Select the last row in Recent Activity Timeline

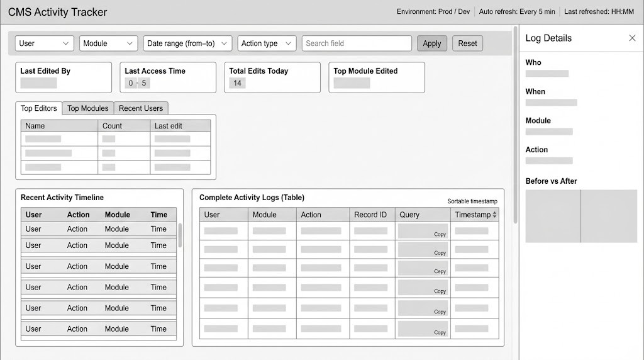click(99, 329)
